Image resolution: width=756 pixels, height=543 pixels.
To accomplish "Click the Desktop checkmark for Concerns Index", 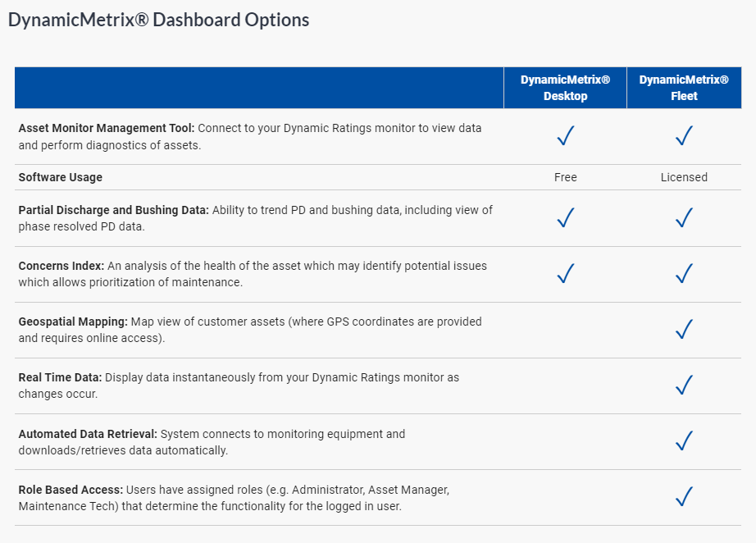I will pyautogui.click(x=566, y=273).
